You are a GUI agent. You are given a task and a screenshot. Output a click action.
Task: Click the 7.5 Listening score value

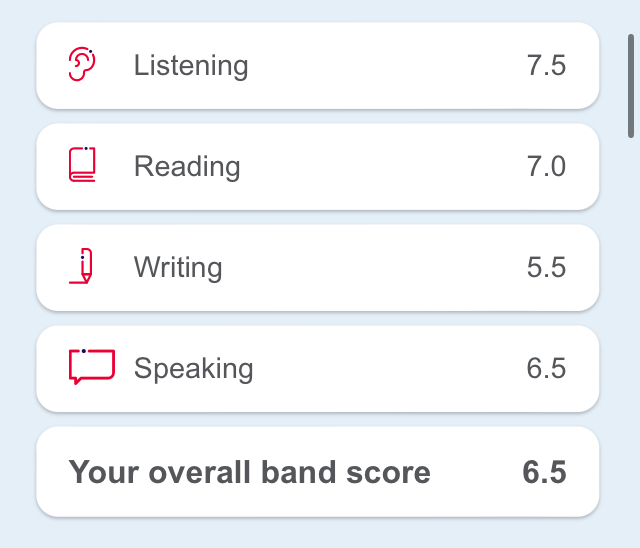546,65
